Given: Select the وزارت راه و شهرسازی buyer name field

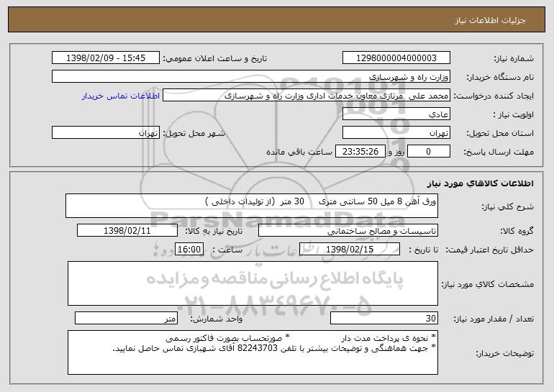Looking at the screenshot, I should pyautogui.click(x=251, y=77).
